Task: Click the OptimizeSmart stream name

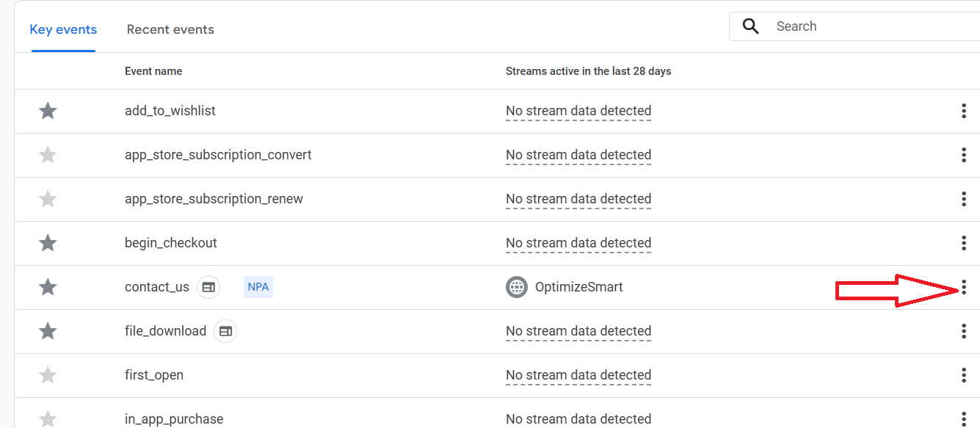Action: click(x=578, y=287)
